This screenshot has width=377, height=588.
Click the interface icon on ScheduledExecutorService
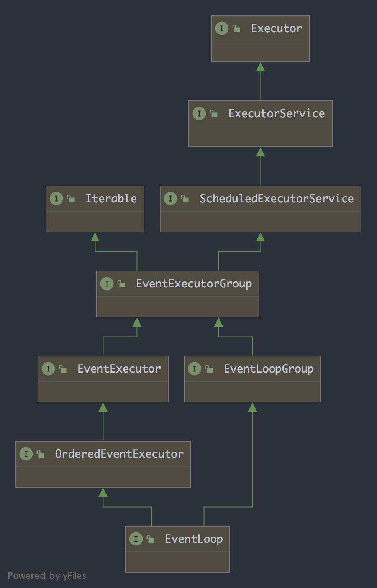coord(170,199)
